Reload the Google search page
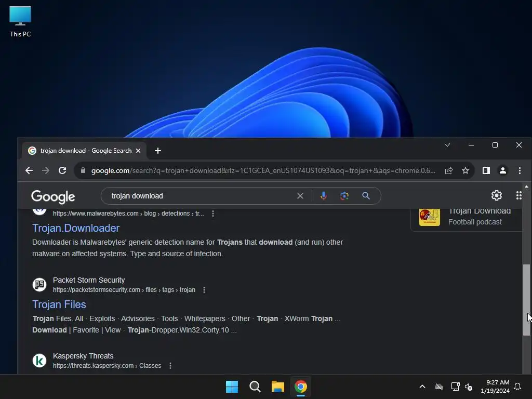This screenshot has height=399, width=532. click(x=62, y=170)
